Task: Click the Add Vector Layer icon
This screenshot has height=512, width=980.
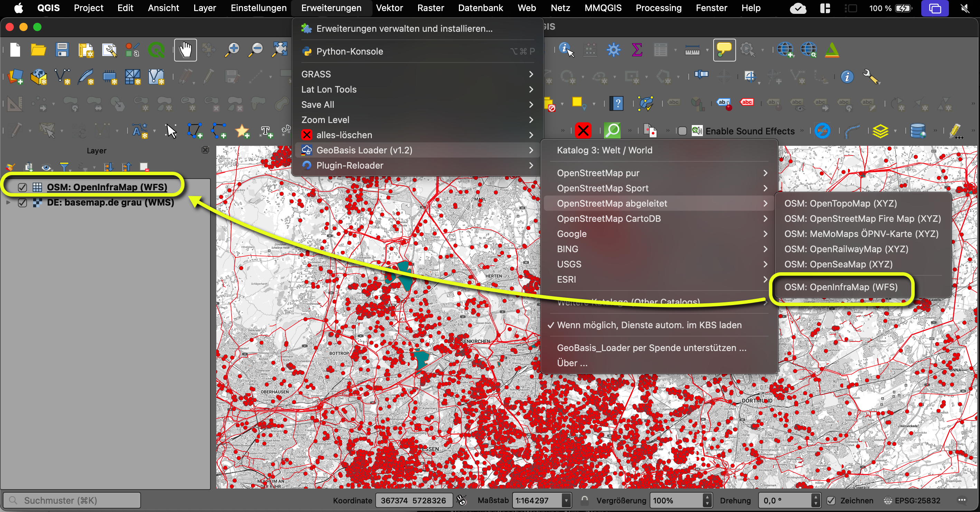Action: coord(63,77)
